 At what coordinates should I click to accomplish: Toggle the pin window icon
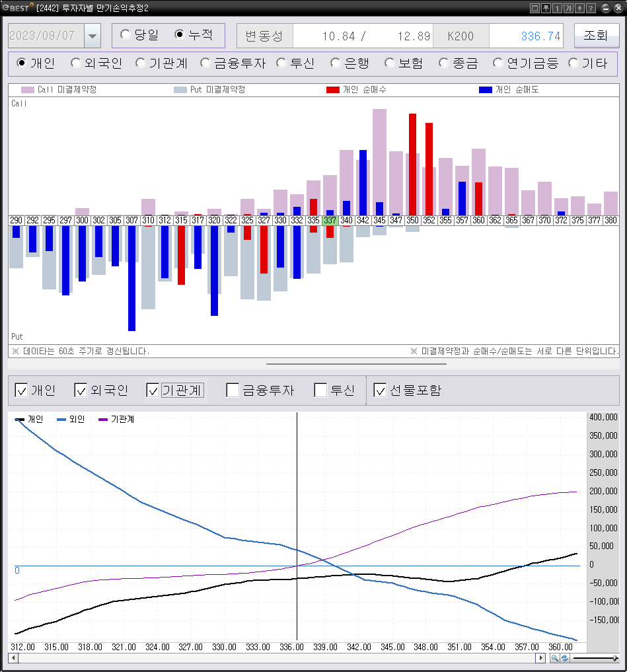click(x=546, y=8)
